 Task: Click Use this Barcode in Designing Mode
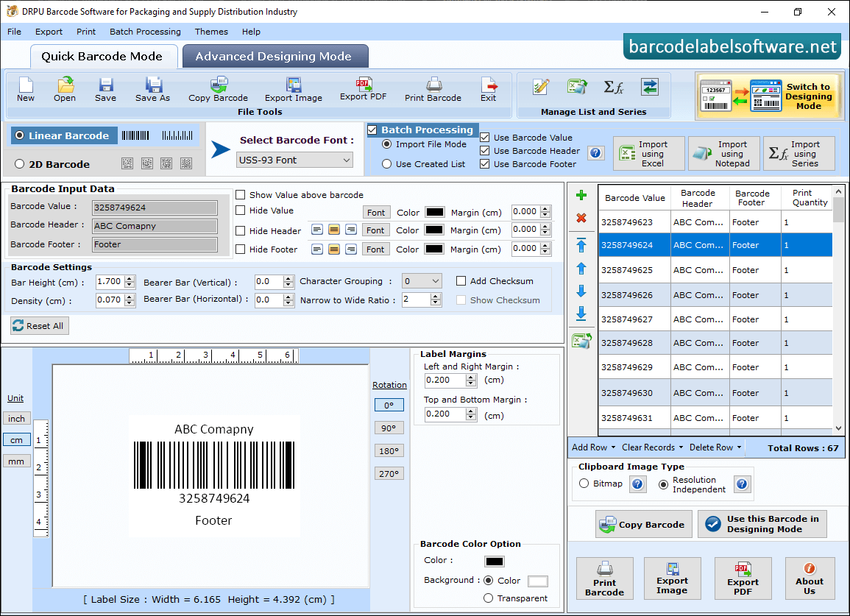[x=762, y=524]
